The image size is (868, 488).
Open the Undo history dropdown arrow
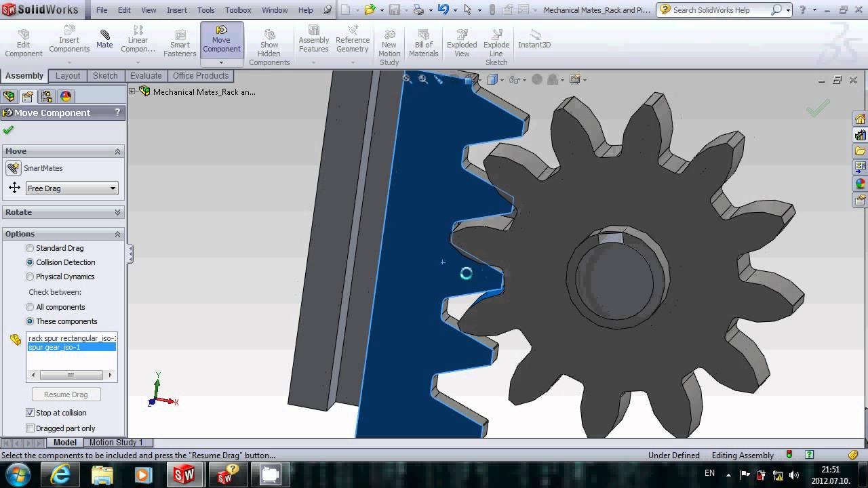(454, 10)
